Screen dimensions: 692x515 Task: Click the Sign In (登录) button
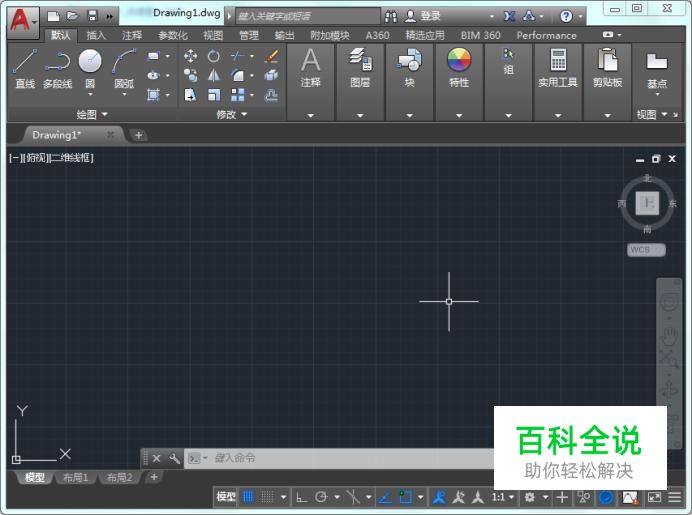424,16
